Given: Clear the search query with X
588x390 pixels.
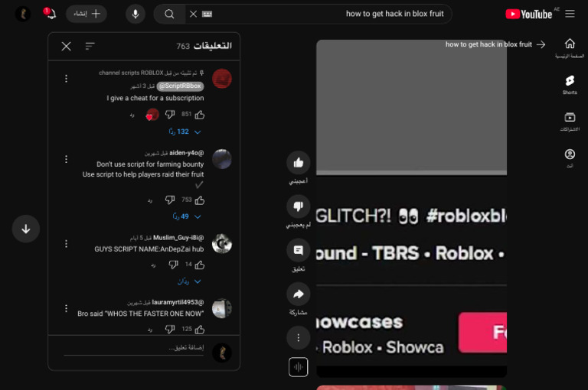Looking at the screenshot, I should click(193, 15).
